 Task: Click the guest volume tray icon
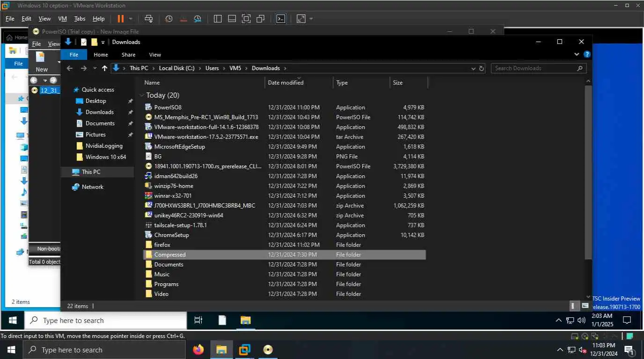582,320
